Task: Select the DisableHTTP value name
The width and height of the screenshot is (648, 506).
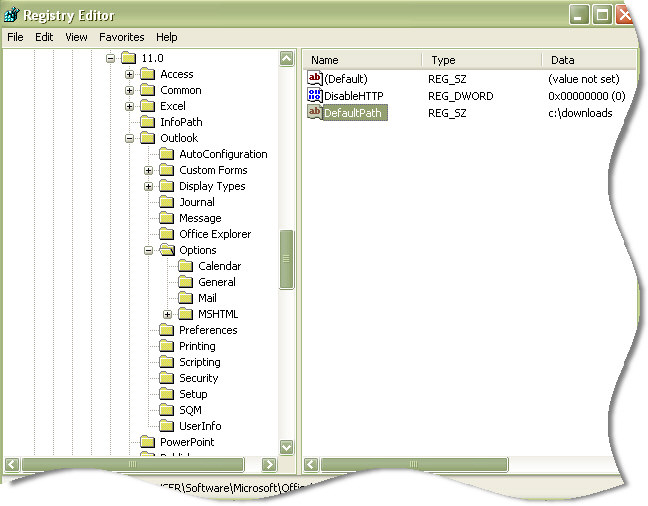Action: 353,96
